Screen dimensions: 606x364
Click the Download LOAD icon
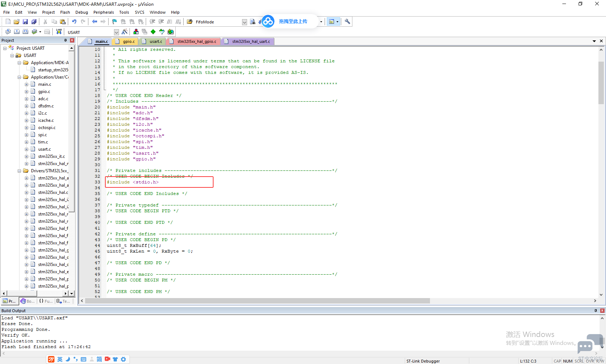59,32
